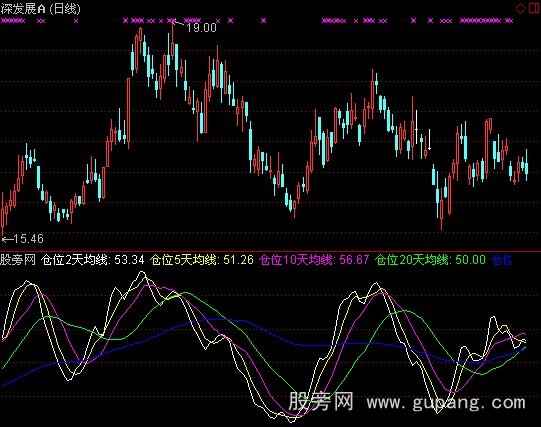Click the blue indicator label after 50.00

point(502,260)
